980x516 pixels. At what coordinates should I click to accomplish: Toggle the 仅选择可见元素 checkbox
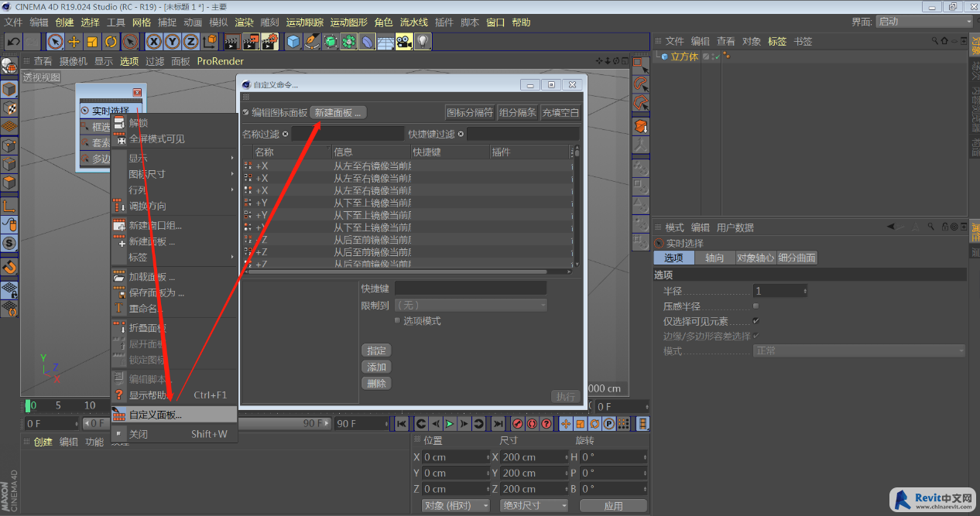(x=756, y=321)
